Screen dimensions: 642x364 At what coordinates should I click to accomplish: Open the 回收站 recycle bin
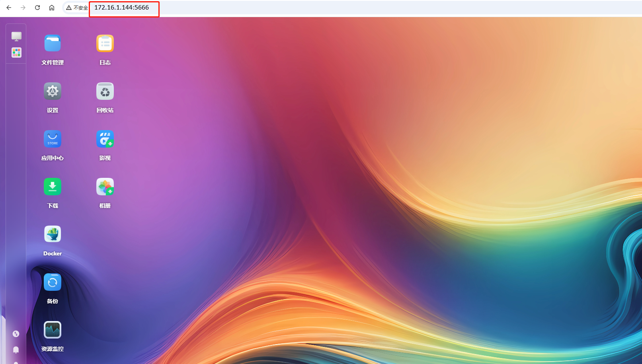105,91
